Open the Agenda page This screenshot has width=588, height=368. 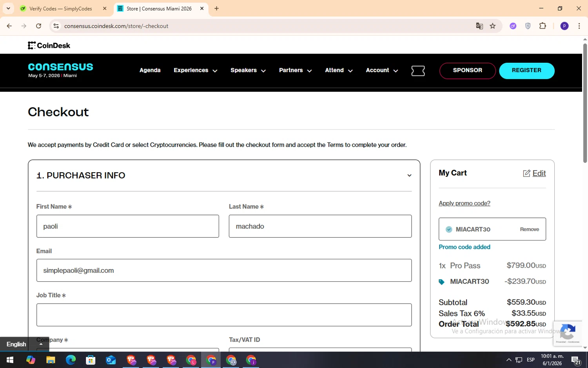click(150, 70)
